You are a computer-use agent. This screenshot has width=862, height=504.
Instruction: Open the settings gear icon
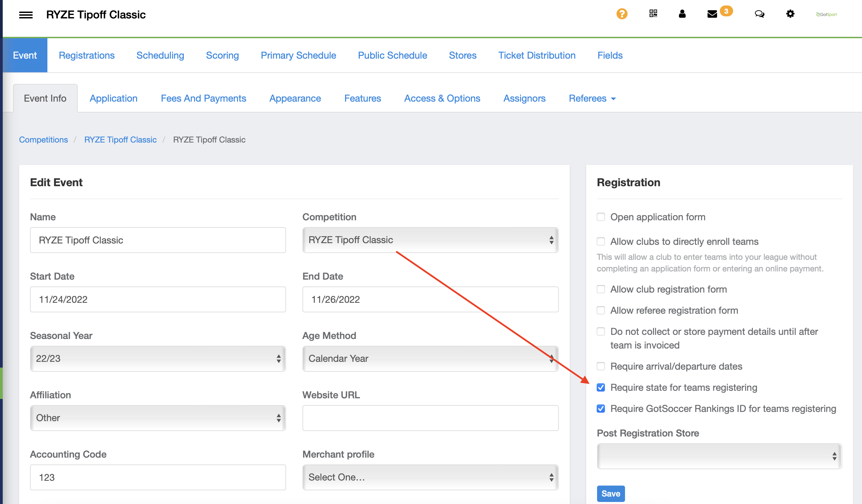tap(790, 14)
